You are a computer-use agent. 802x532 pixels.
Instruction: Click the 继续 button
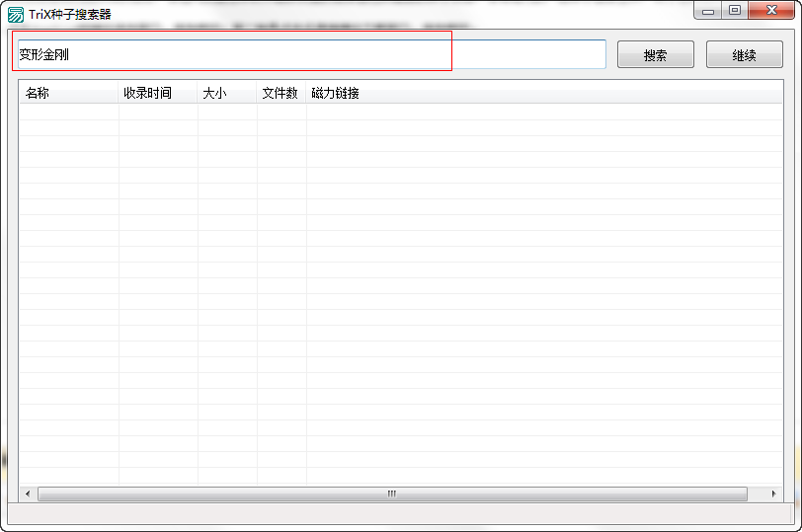click(x=744, y=54)
